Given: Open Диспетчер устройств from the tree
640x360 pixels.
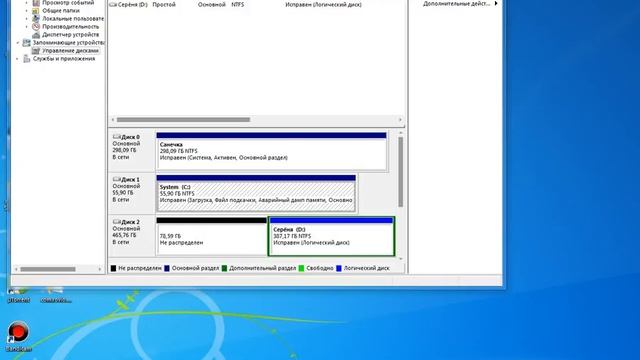Looking at the screenshot, I should pos(70,35).
